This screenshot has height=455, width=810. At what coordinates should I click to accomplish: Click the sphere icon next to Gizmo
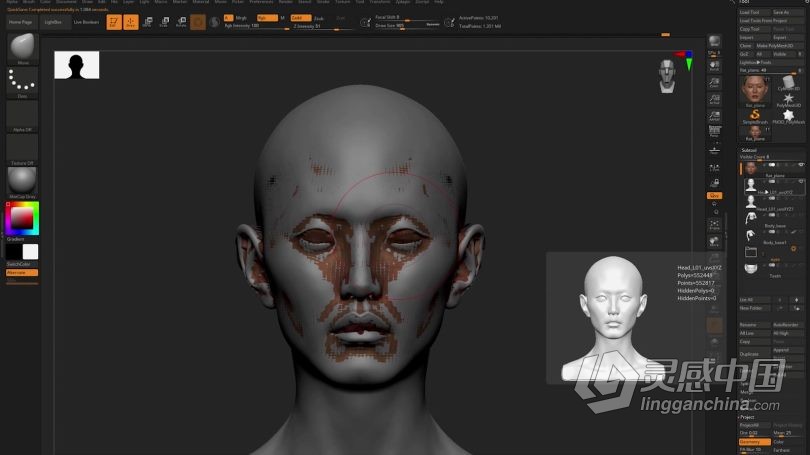pyautogui.click(x=214, y=22)
